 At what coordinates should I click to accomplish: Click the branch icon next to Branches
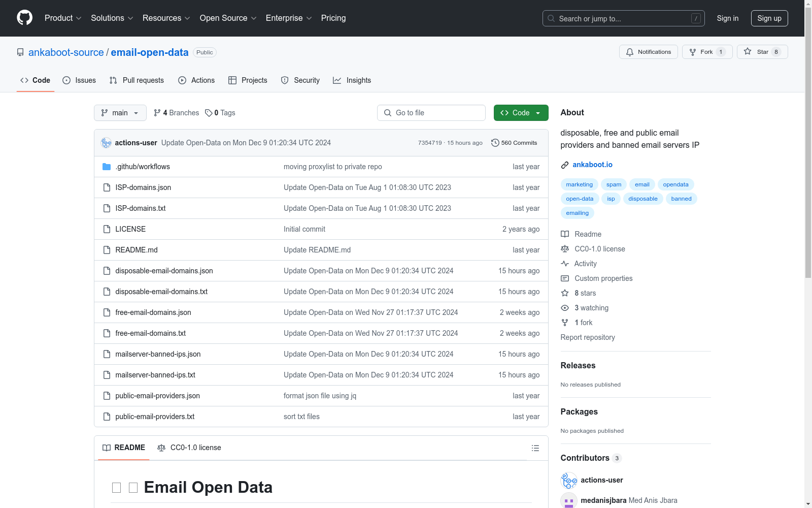[x=157, y=113]
